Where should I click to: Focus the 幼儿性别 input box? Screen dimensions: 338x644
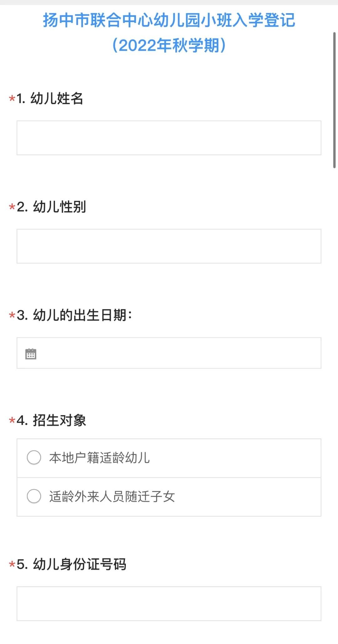169,246
